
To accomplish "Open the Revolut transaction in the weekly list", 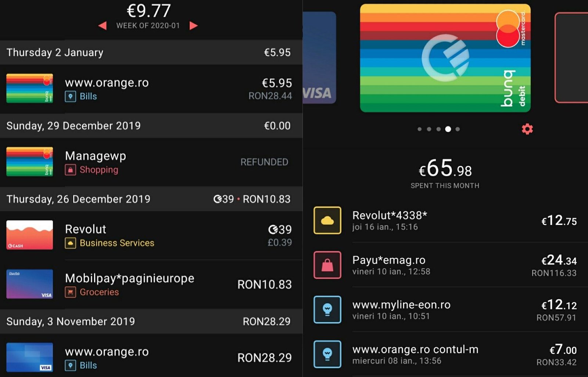I will [x=151, y=235].
